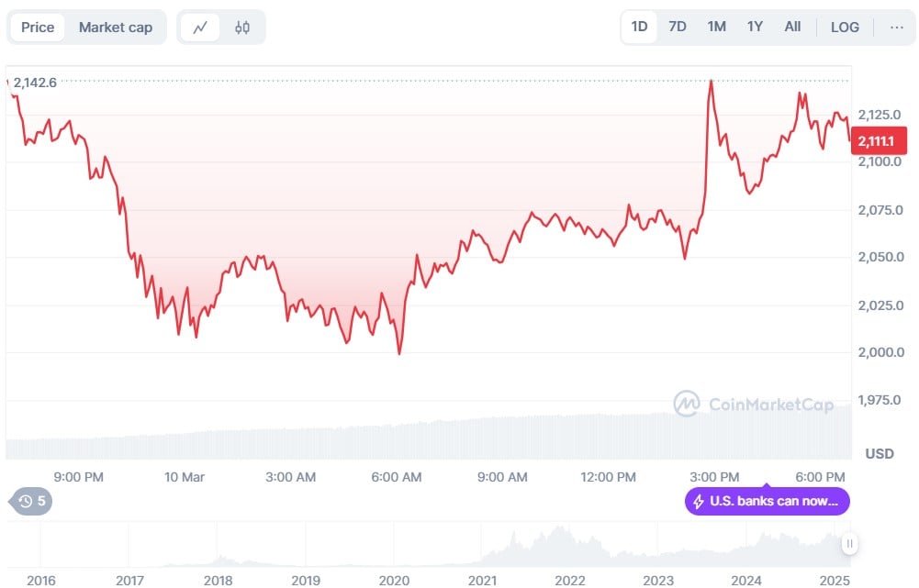Choose the 1Y time range
919x588 pixels.
755,27
